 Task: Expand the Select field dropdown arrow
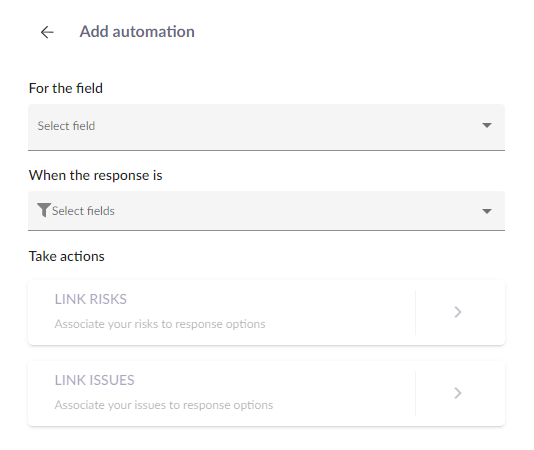coord(487,125)
